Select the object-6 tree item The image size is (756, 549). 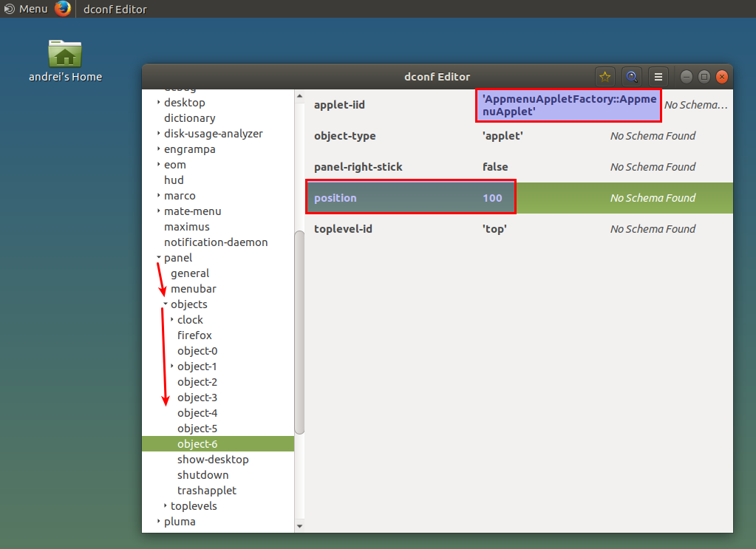point(197,443)
